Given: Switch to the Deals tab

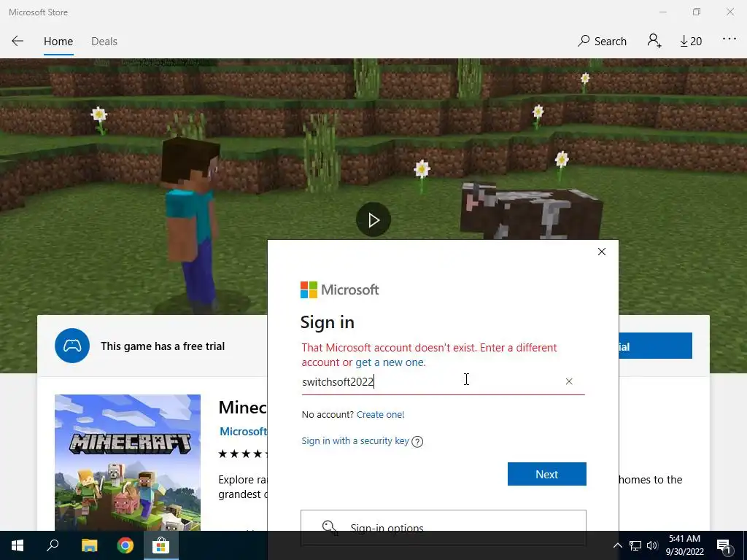Looking at the screenshot, I should (104, 42).
